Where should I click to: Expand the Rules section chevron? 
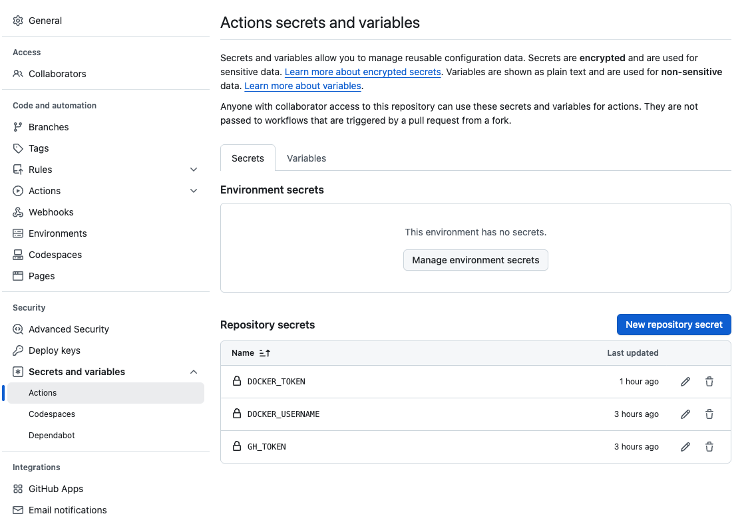pyautogui.click(x=194, y=170)
